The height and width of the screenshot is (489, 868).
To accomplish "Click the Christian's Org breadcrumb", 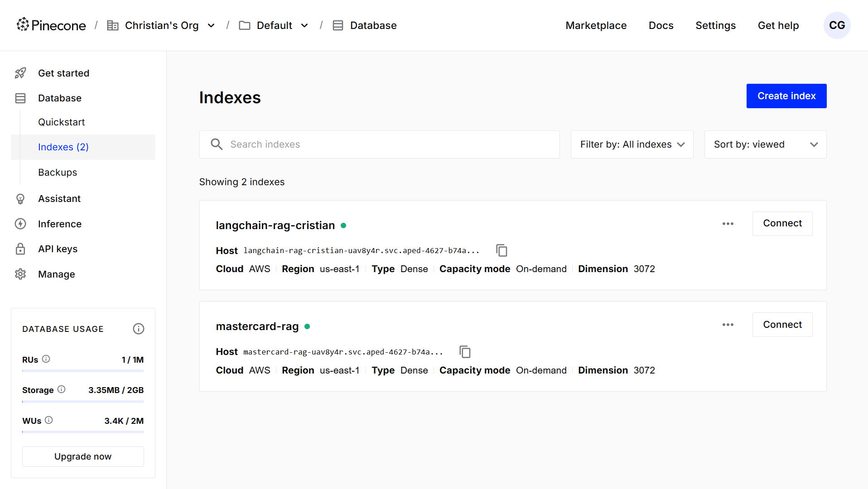I will coord(162,25).
